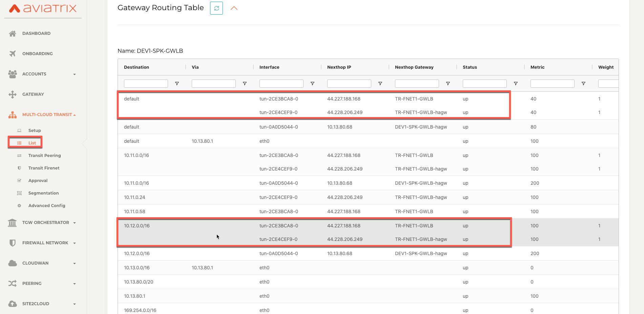Open filter options for Nexthop IP column
The width and height of the screenshot is (644, 314).
click(380, 84)
